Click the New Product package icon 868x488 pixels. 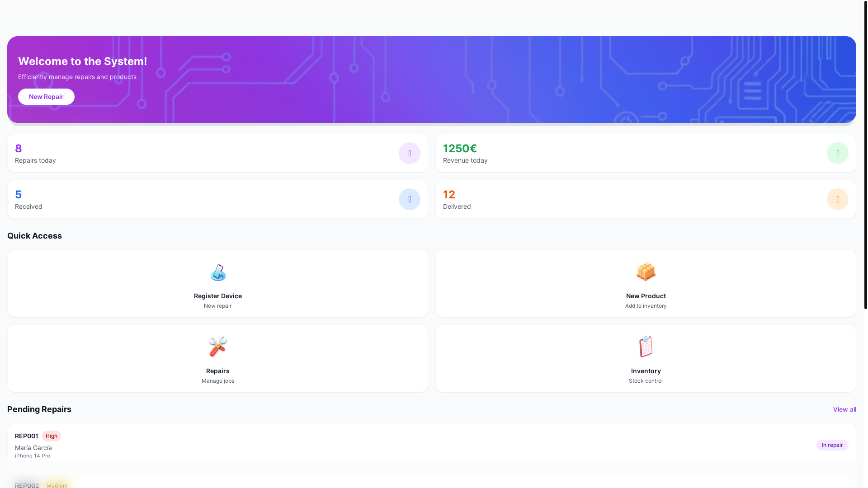[646, 272]
